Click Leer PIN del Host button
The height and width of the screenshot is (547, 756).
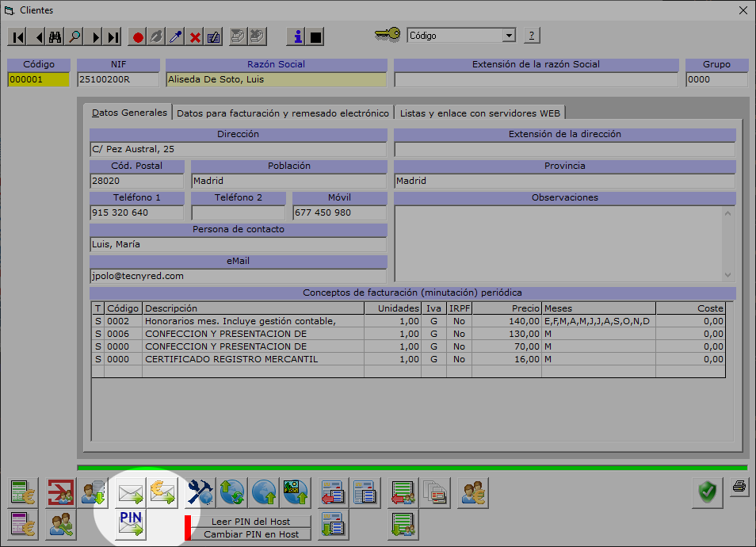point(251,522)
